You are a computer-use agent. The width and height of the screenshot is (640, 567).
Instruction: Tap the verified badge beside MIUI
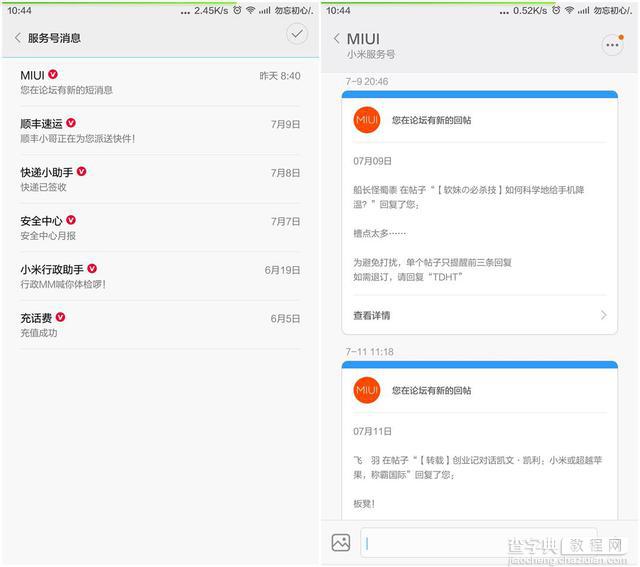pos(53,74)
